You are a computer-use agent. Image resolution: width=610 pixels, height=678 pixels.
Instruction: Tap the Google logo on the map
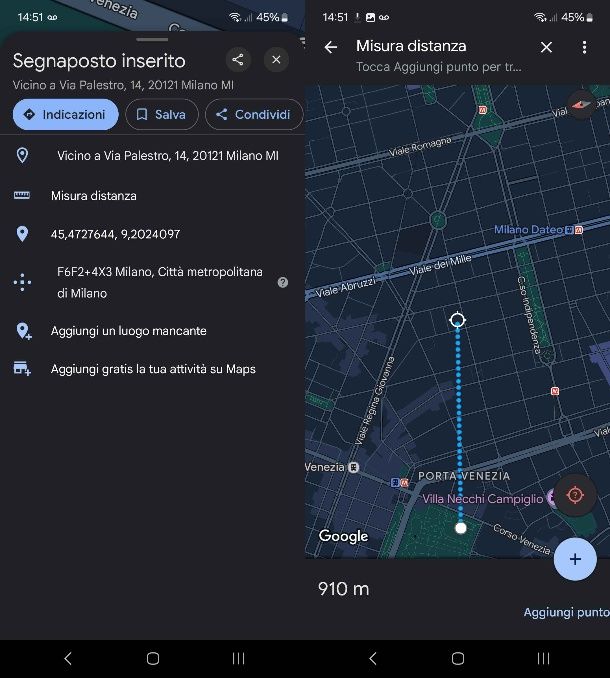tap(343, 536)
